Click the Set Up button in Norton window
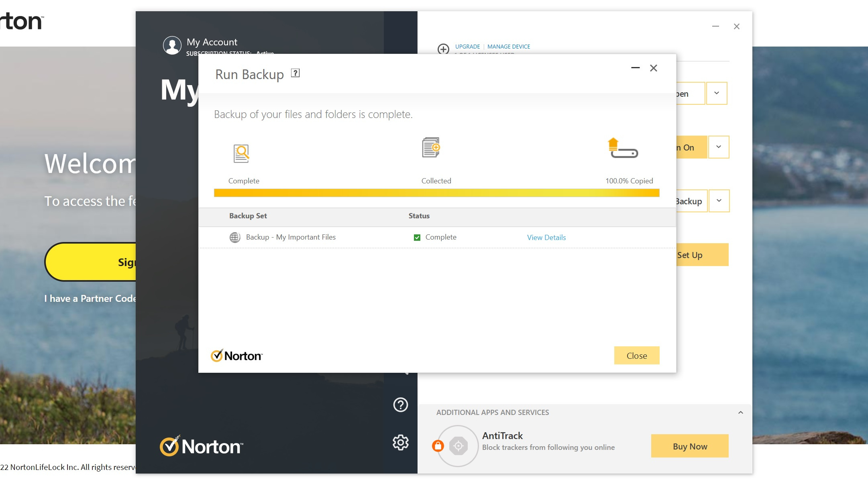This screenshot has width=868, height=488. (703, 254)
